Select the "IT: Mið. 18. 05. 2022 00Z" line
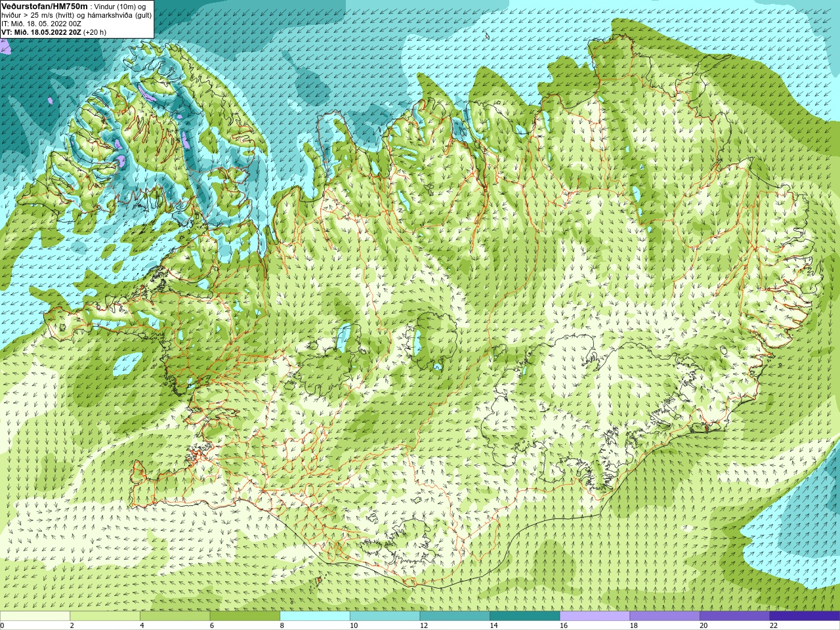Screen dimensions: 840x630 [x=41, y=24]
